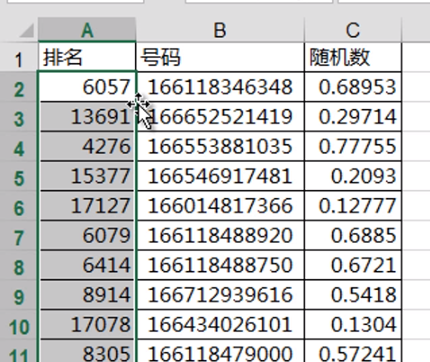Select row 6 header
The width and height of the screenshot is (430, 362).
[19, 206]
